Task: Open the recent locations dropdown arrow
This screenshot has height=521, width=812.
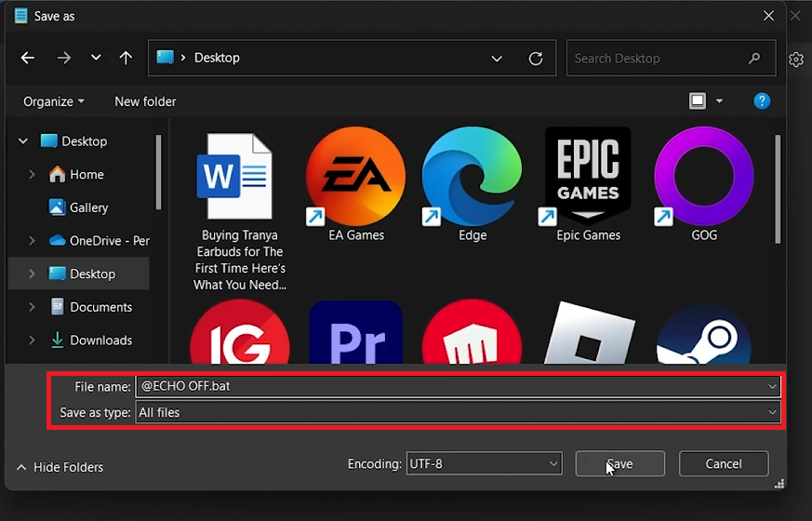Action: click(x=96, y=58)
